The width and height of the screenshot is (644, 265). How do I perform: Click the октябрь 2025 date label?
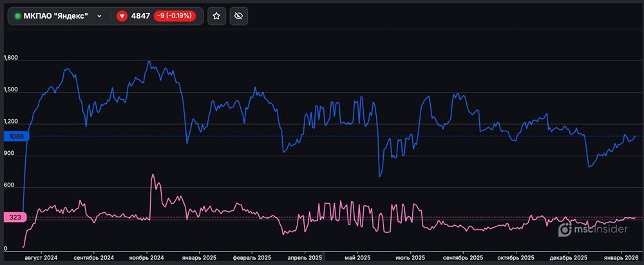coord(516,258)
